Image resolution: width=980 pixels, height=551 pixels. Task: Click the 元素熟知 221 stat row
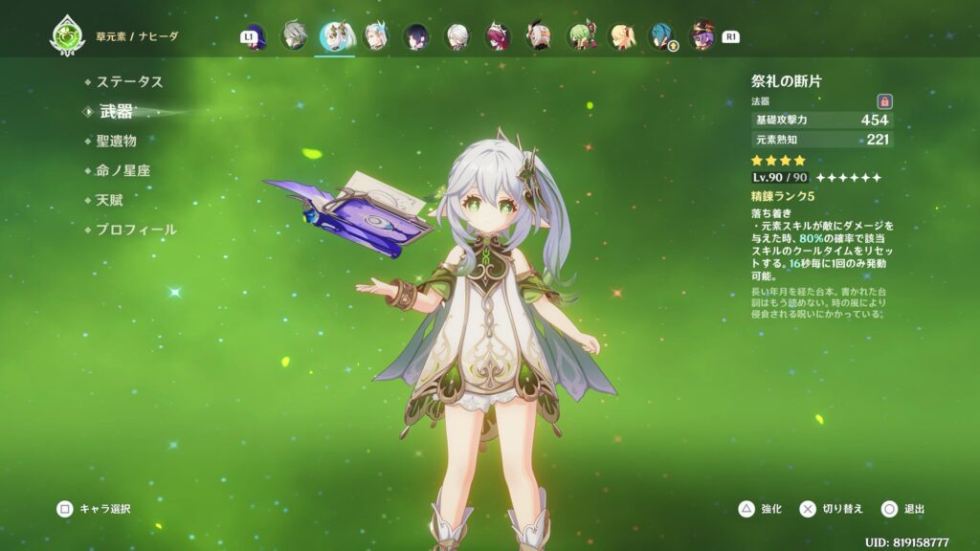pos(822,140)
